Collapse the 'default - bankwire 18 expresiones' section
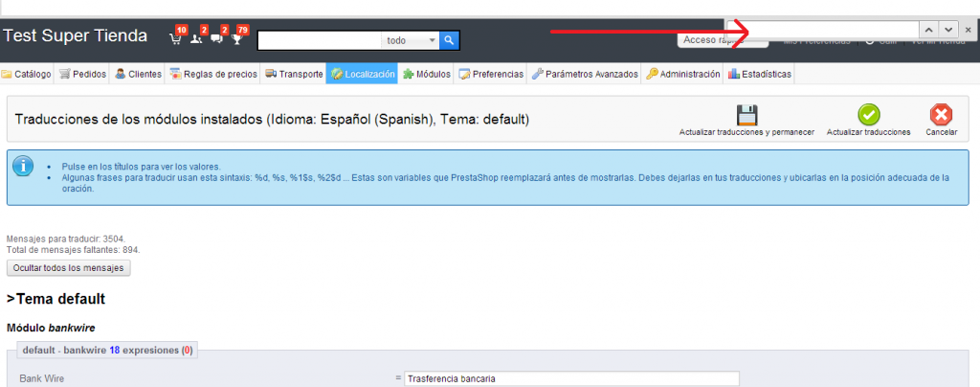This screenshot has height=387, width=980. 107,350
